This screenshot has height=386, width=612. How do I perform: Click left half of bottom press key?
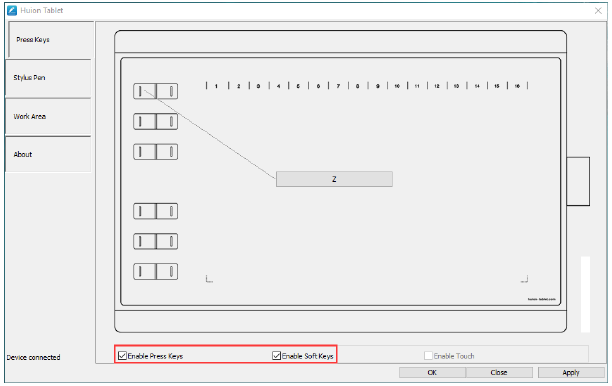(145, 272)
